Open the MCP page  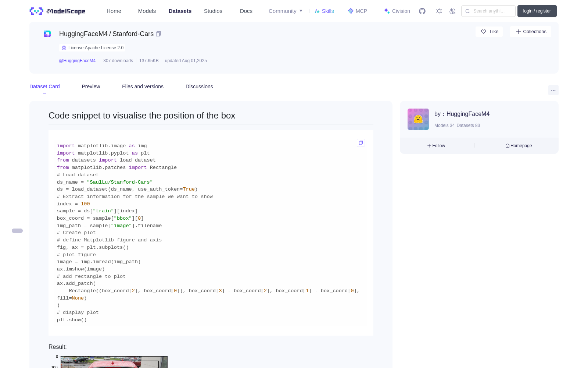tap(358, 11)
